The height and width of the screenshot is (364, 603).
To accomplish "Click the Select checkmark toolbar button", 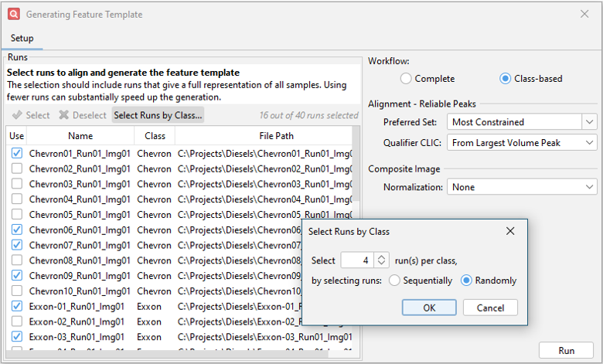I will (31, 115).
